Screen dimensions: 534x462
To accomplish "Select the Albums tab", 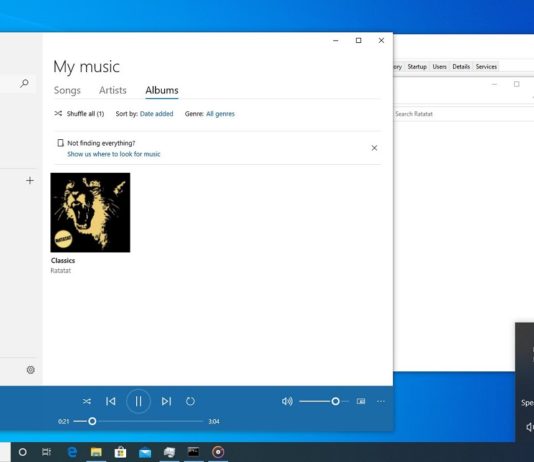I will click(162, 90).
